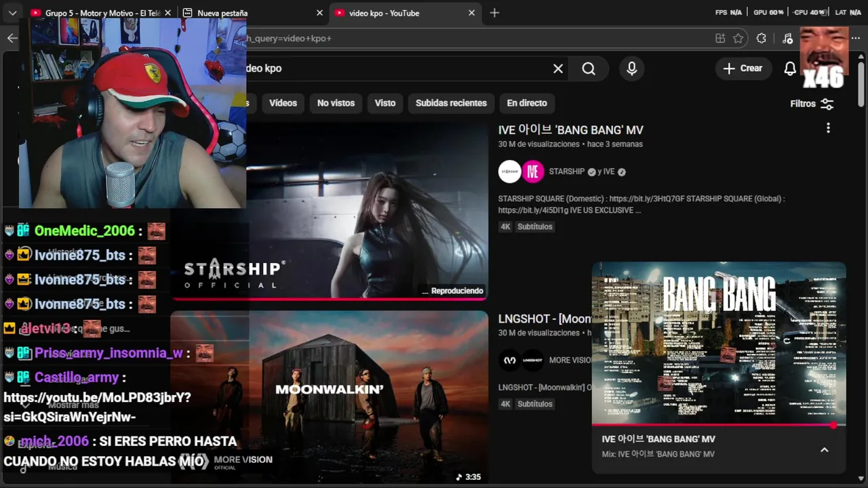Click the 3:35 duration on Moonwalkin' thumbnail
Viewport: 868px width, 488px height.
pos(469,477)
